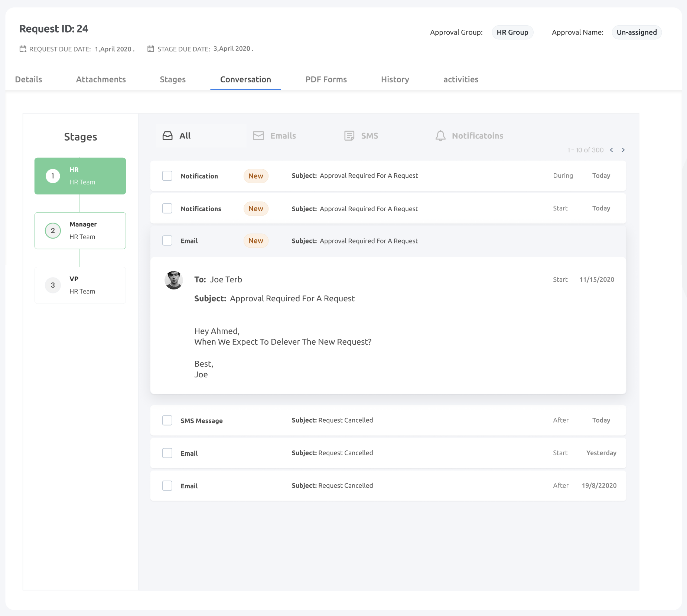Click Joe Terb's avatar photo
687x616 pixels.
coord(173,280)
